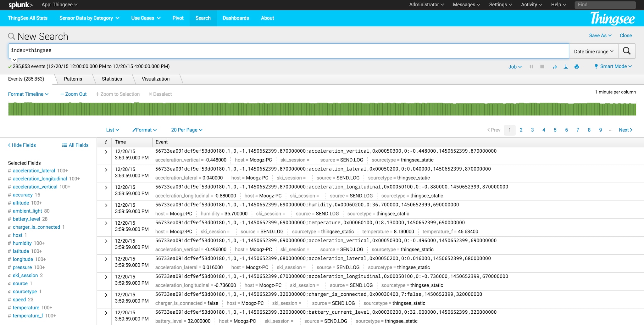Screen dimensions: 644x325
Task: Open charger_is_connected field details
Action: point(36,227)
